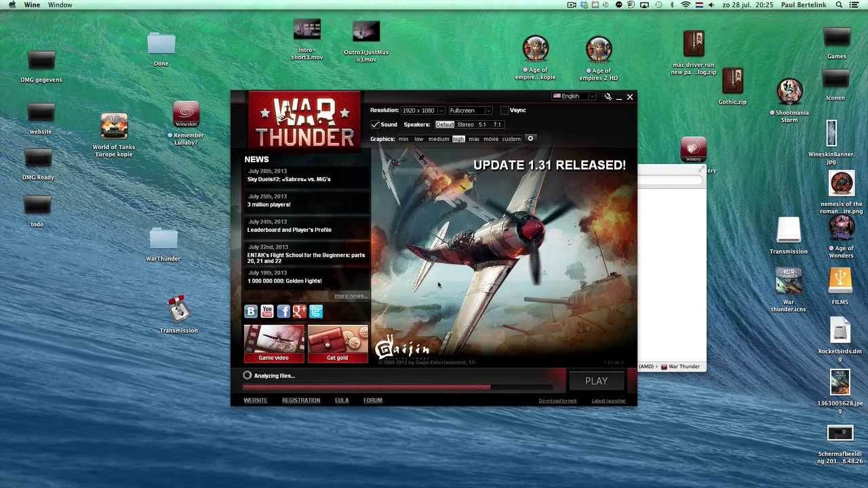Click the Download torrent link
This screenshot has width=868, height=488.
557,401
